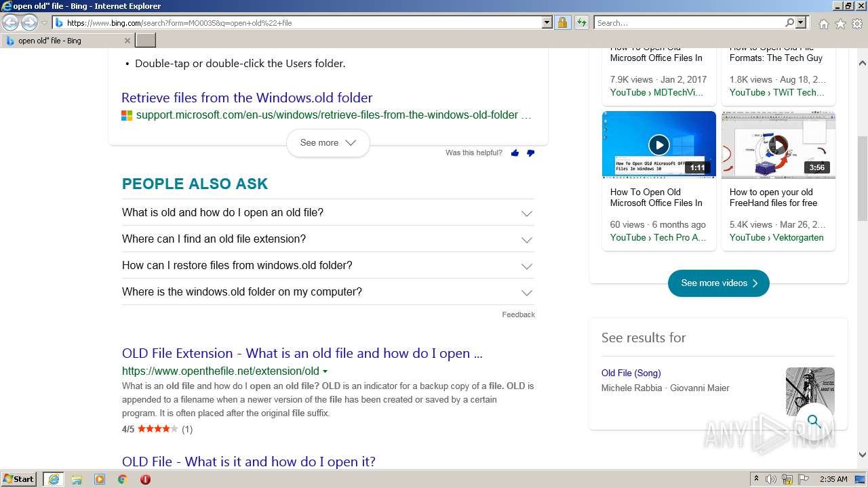Click the network tray icon
This screenshot has width=868, height=488.
[787, 479]
